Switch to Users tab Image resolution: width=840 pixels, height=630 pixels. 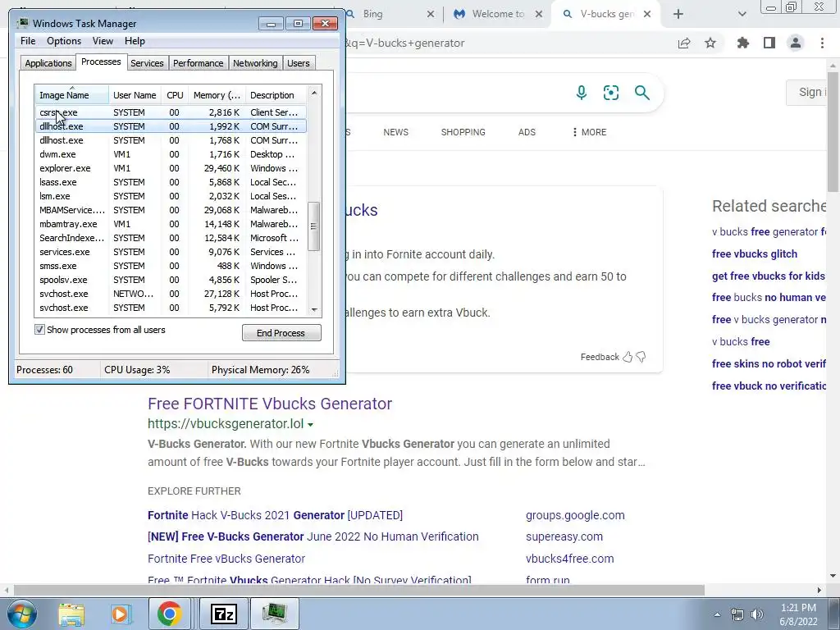pos(298,63)
